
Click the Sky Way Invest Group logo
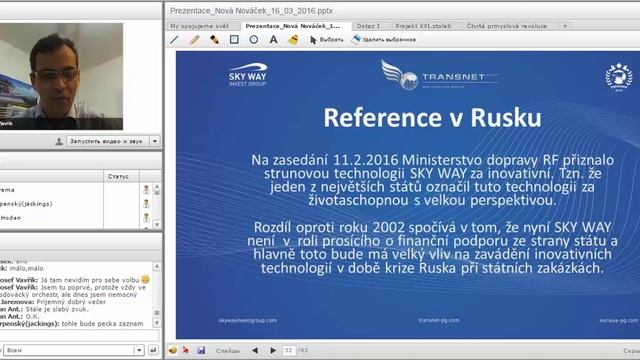pos(247,74)
